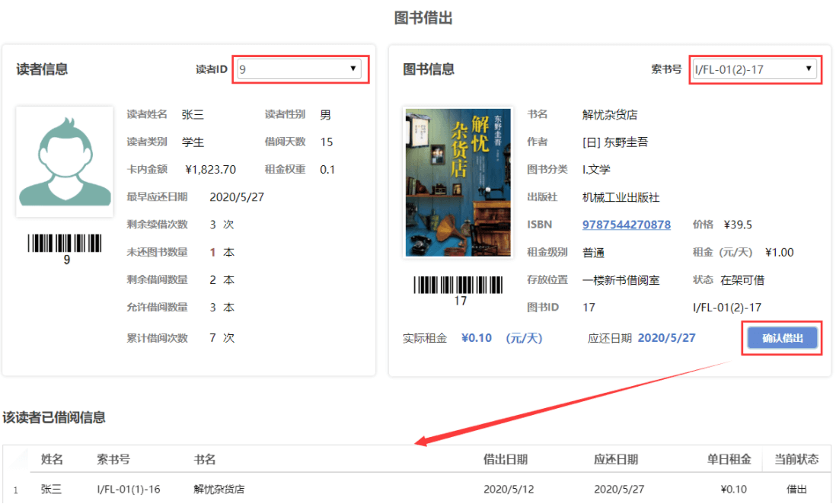Click the reader avatar image
Image resolution: width=836 pixels, height=504 pixels.
coord(65,161)
